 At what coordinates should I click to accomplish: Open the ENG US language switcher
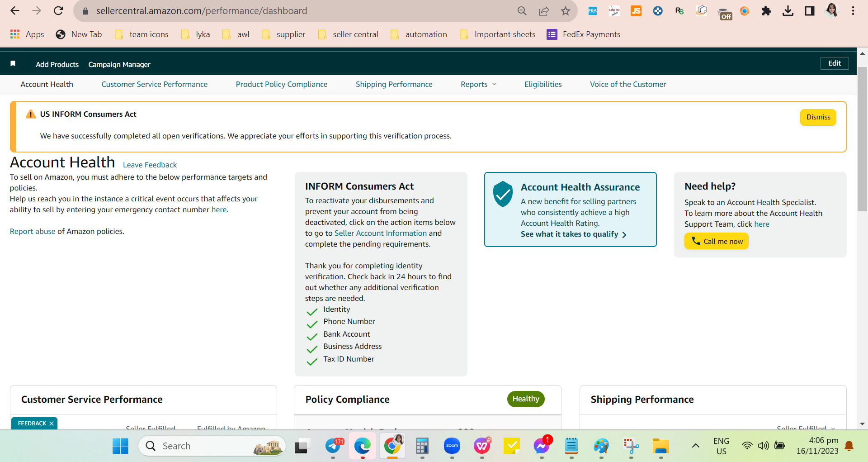pyautogui.click(x=722, y=446)
